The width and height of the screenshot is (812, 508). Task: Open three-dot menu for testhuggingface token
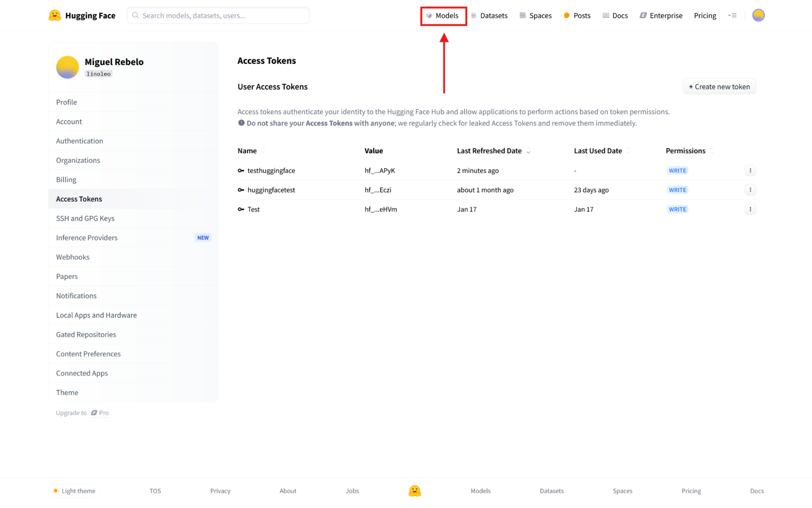(750, 170)
